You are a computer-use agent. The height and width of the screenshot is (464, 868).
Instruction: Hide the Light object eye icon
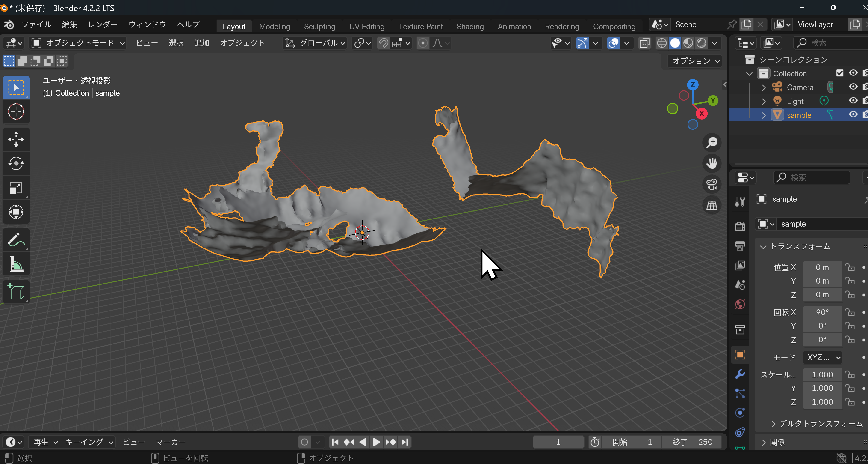(x=853, y=101)
